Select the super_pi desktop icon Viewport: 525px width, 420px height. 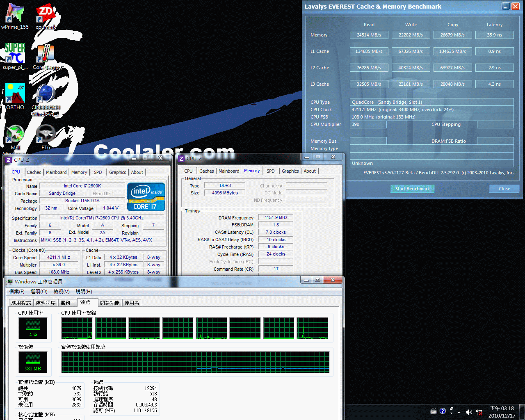15,56
